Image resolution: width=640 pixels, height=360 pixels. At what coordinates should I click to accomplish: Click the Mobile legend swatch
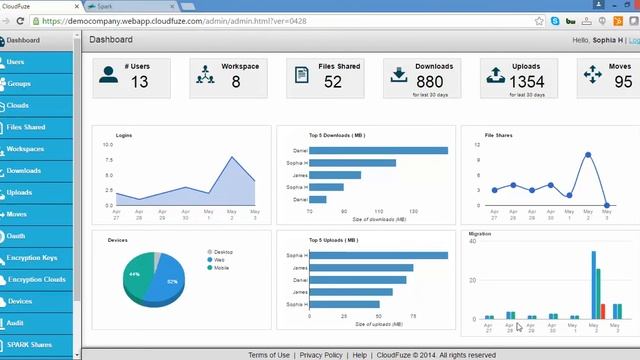point(210,268)
